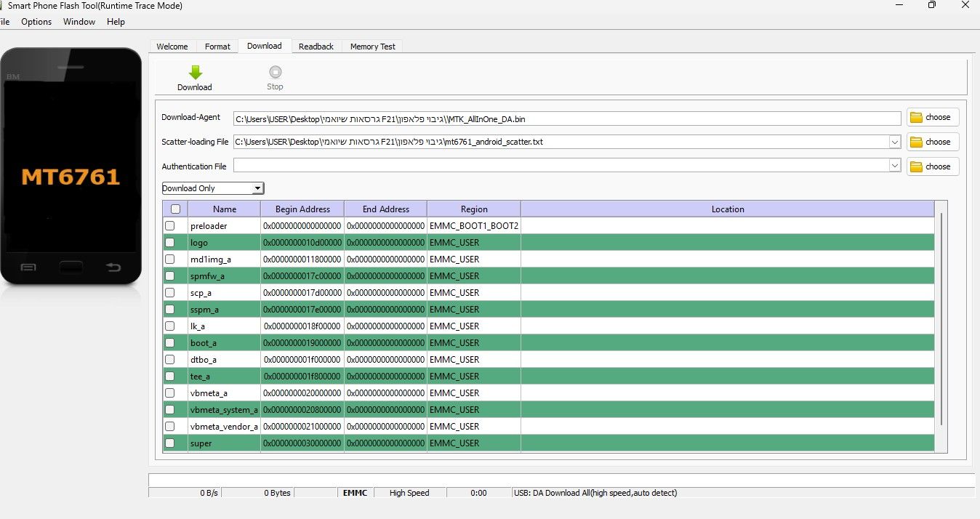Click the Name column header

[x=224, y=209]
